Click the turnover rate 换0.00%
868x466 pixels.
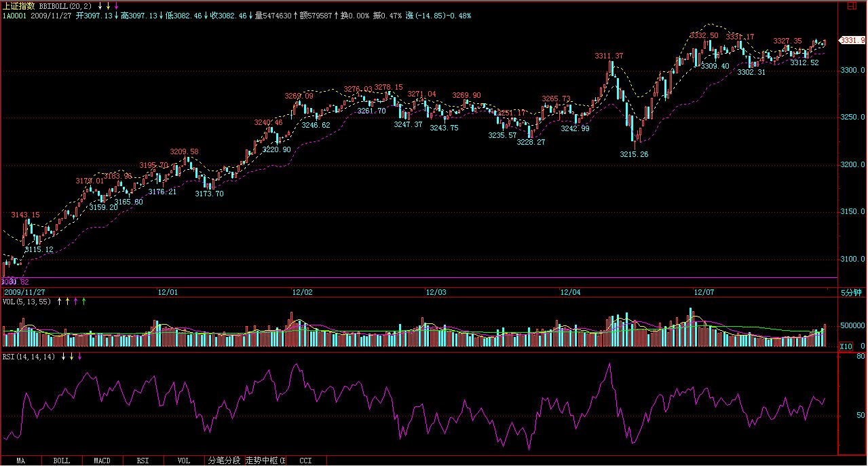[355, 15]
